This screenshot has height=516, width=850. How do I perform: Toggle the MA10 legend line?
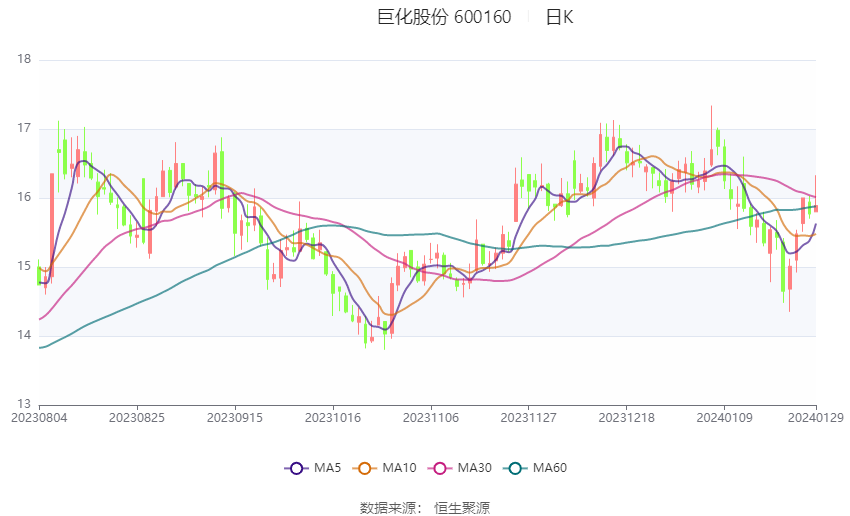click(384, 468)
